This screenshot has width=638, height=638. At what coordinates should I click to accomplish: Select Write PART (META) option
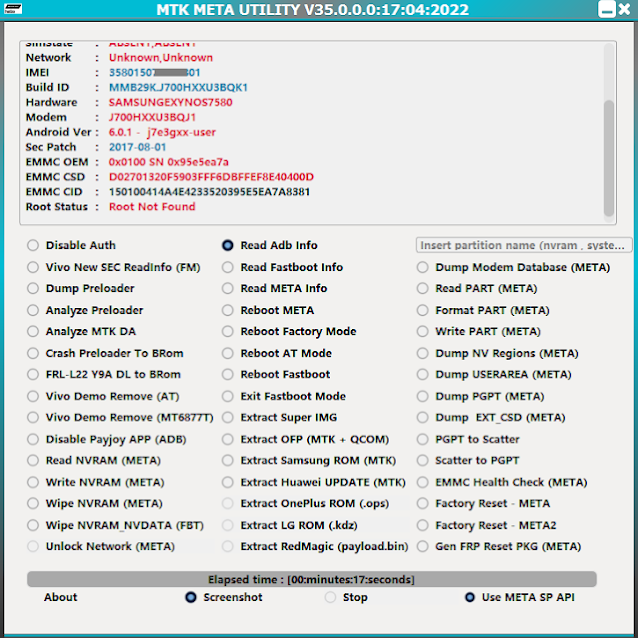(x=423, y=332)
